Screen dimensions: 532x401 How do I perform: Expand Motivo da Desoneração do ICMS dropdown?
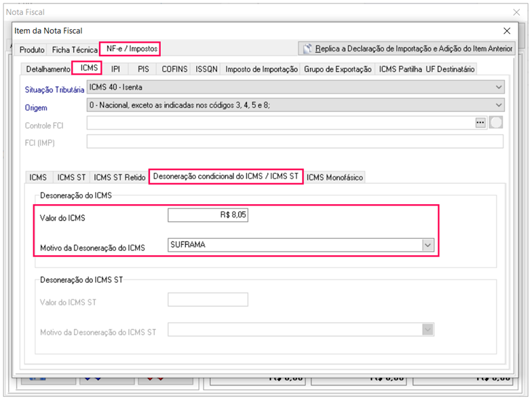point(427,246)
